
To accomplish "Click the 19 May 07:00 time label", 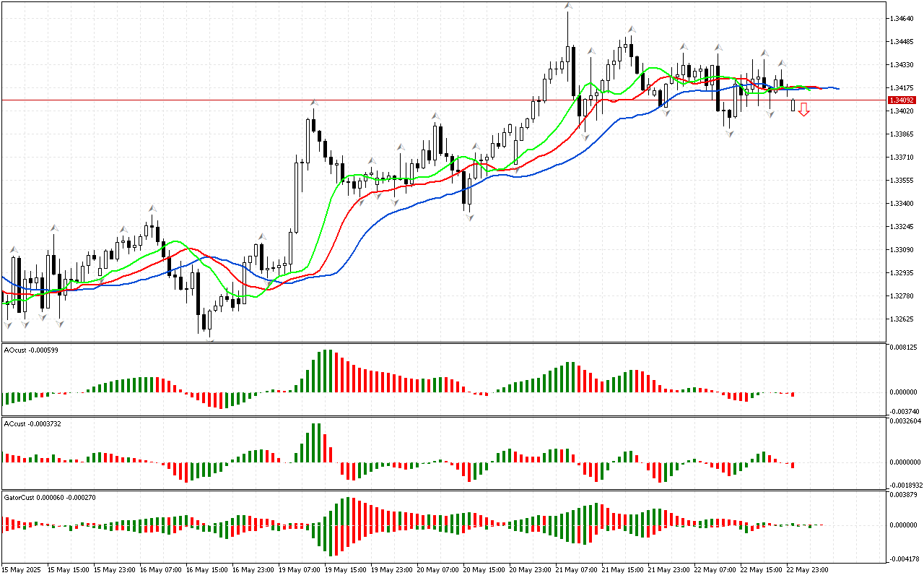I will (299, 569).
